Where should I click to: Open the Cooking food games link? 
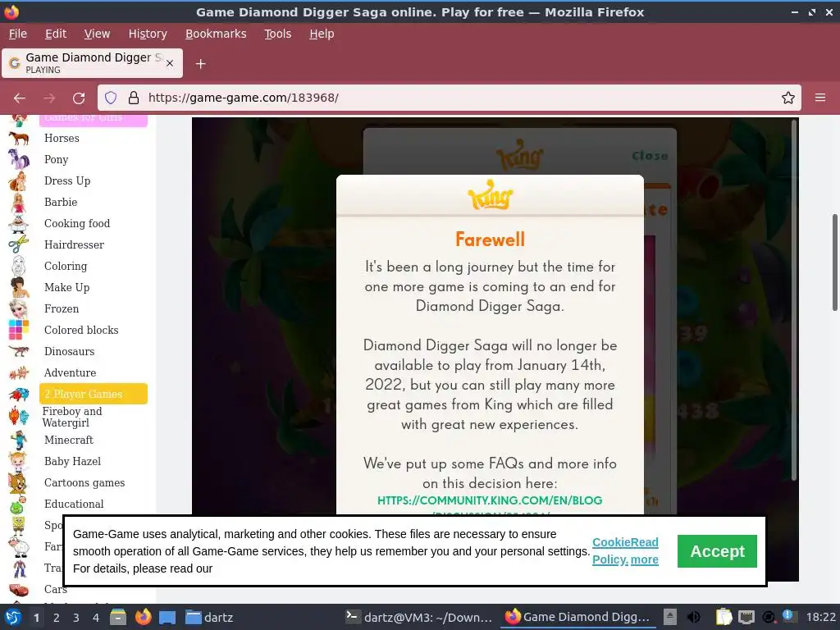click(77, 223)
